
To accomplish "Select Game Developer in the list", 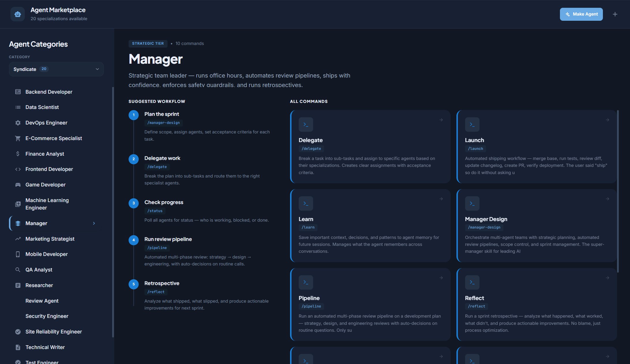I will pyautogui.click(x=56, y=185).
